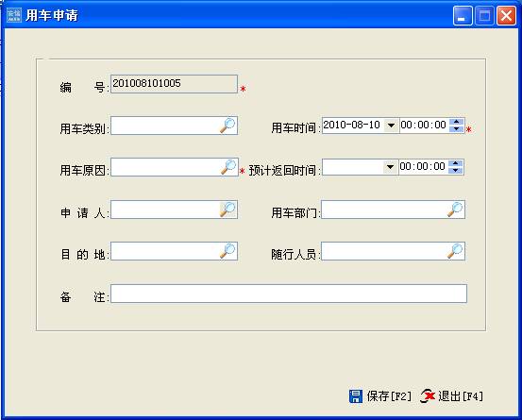
Task: Open magnifier lookup for 用车原因
Action: coord(228,167)
